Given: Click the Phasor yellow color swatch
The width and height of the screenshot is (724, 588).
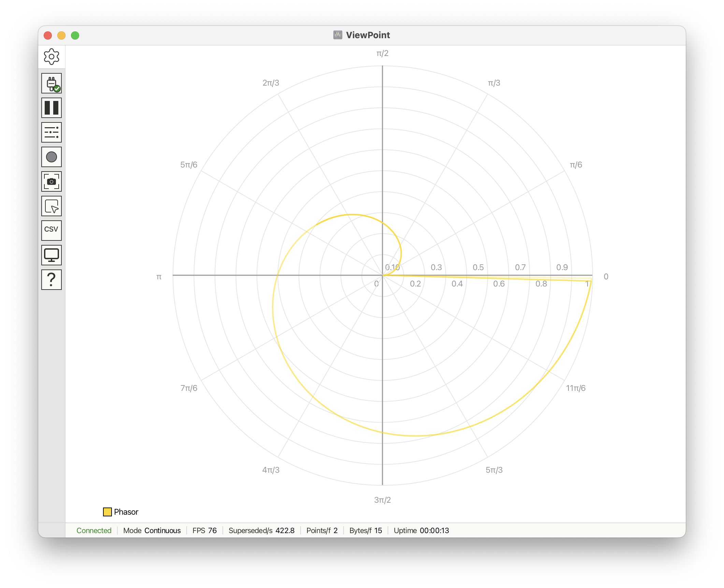Looking at the screenshot, I should point(107,512).
